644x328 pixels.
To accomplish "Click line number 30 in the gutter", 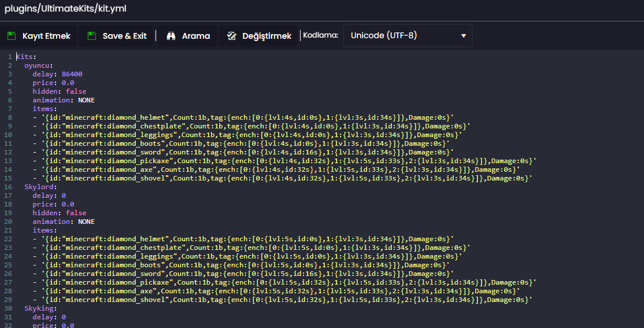I will (8, 308).
